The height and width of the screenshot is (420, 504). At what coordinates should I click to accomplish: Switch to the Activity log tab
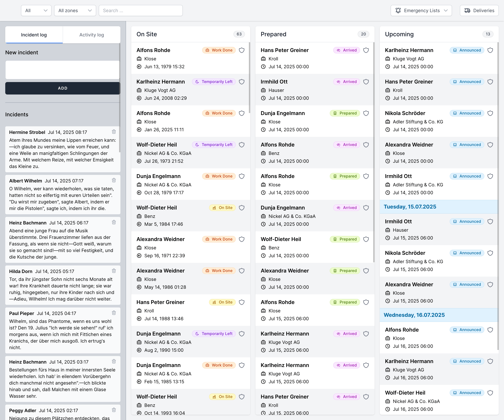[x=92, y=35]
